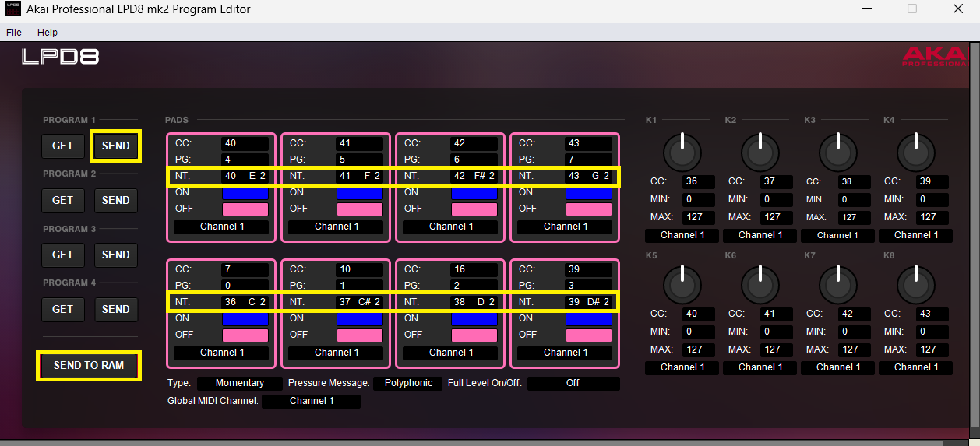Click the K5 knob
980x446 pixels.
click(x=682, y=284)
